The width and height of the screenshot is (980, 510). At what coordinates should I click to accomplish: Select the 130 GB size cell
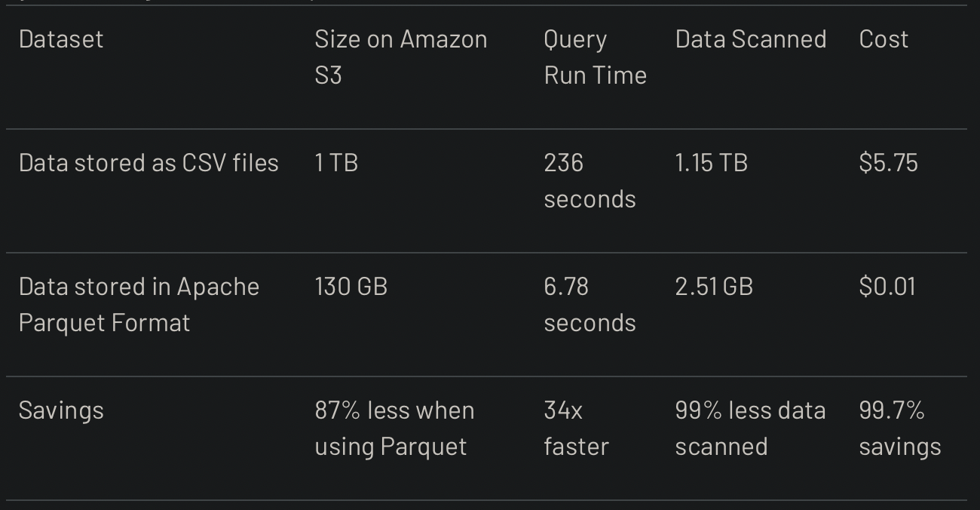(351, 287)
